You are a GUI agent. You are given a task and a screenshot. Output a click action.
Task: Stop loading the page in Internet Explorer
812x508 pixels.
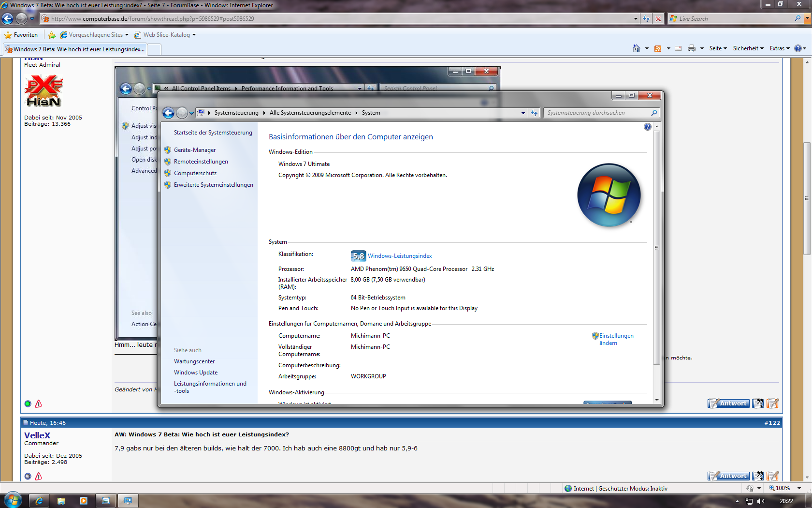(x=658, y=19)
